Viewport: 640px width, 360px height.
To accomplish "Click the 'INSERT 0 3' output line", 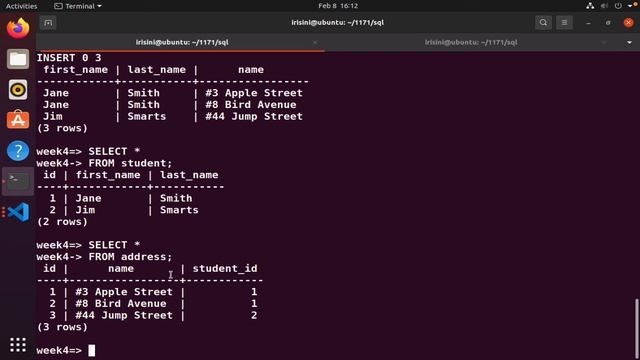I will pos(69,58).
